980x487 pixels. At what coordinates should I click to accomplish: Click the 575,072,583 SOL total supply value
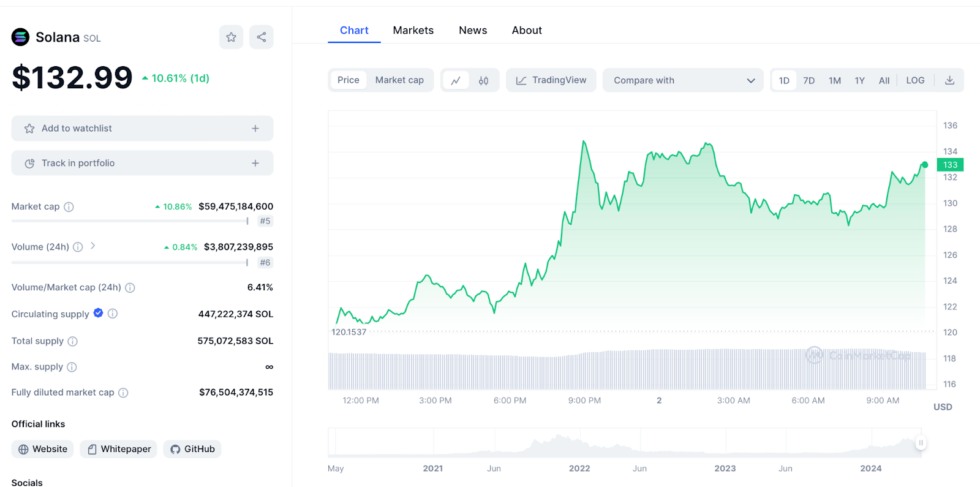(x=235, y=341)
